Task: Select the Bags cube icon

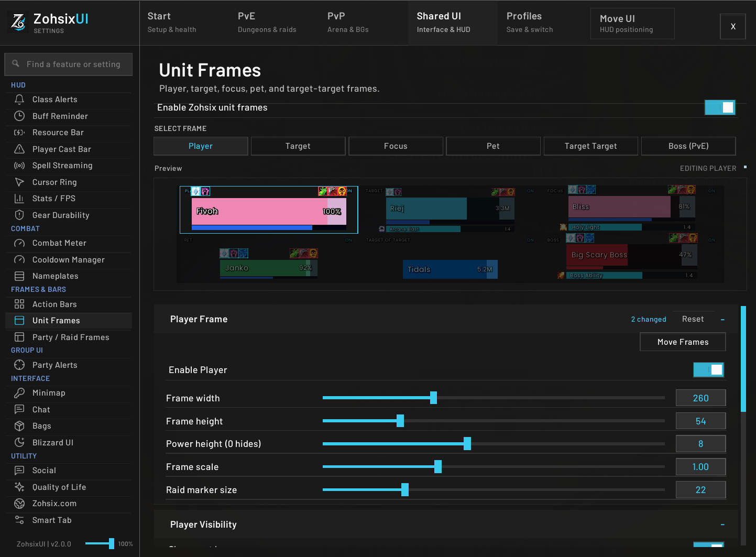Action: pos(19,426)
